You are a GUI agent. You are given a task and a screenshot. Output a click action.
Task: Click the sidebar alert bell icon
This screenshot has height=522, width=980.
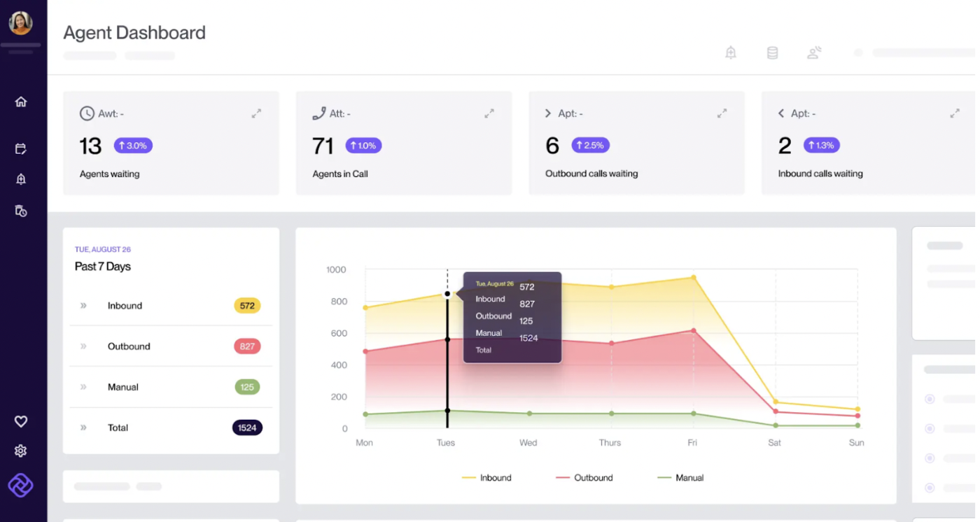[21, 179]
